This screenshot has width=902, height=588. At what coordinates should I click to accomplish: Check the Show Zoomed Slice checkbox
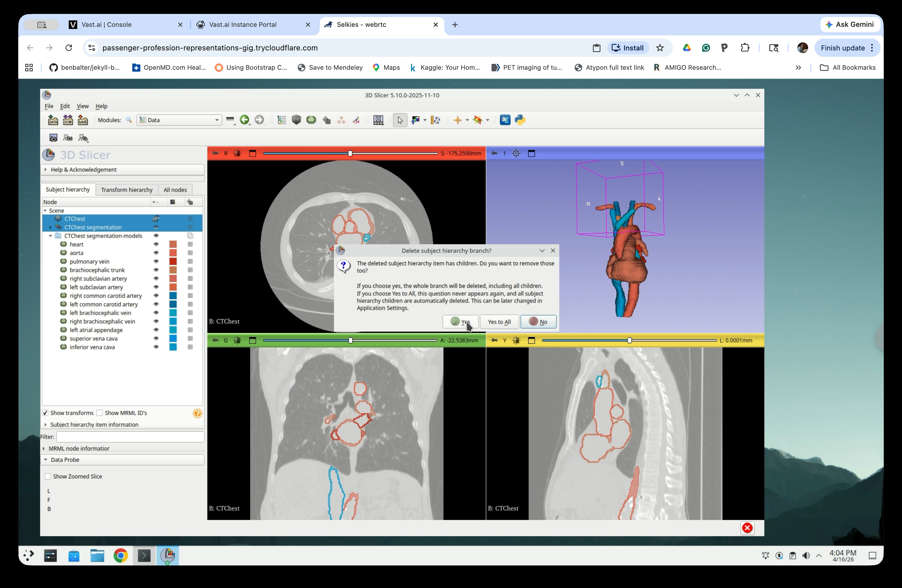coord(48,477)
